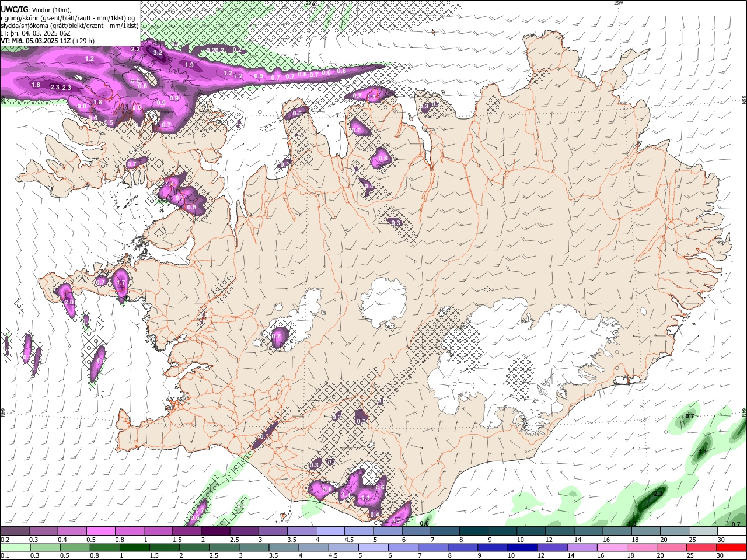Click the '2.5' label on the bottom rain scale
The height and width of the screenshot is (560, 747).
tap(214, 556)
